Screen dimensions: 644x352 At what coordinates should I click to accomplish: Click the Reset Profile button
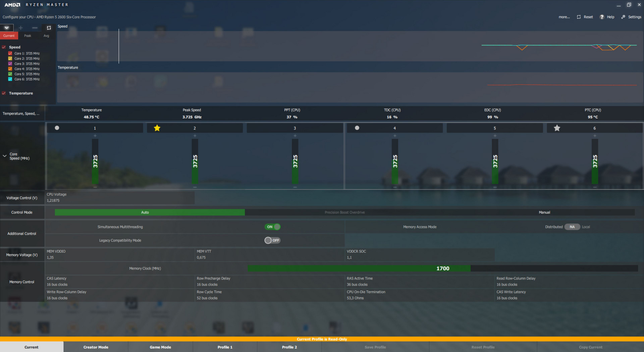coord(483,347)
